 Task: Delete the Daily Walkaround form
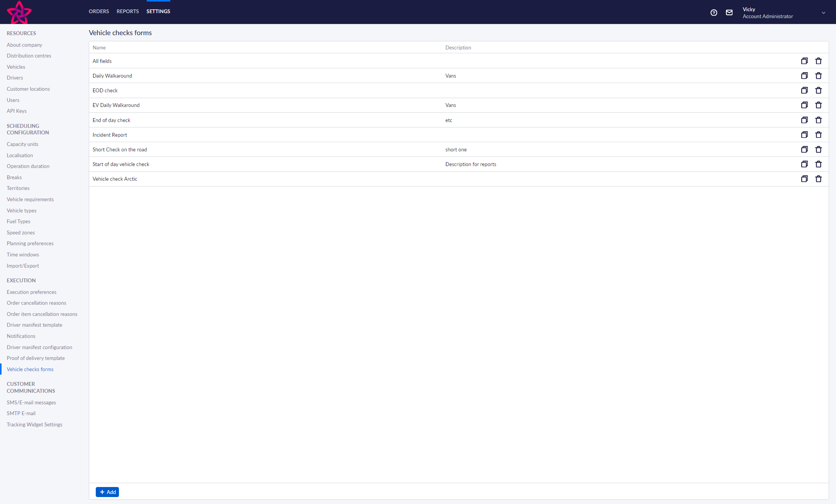818,76
